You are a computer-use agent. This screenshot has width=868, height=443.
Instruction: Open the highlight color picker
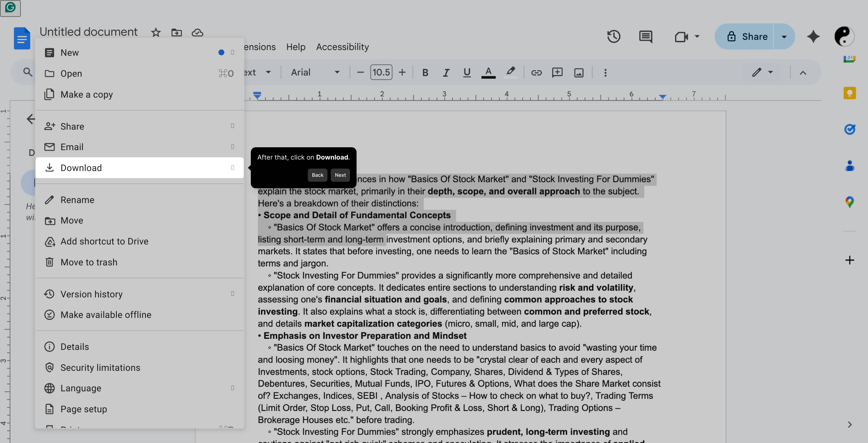pos(510,72)
